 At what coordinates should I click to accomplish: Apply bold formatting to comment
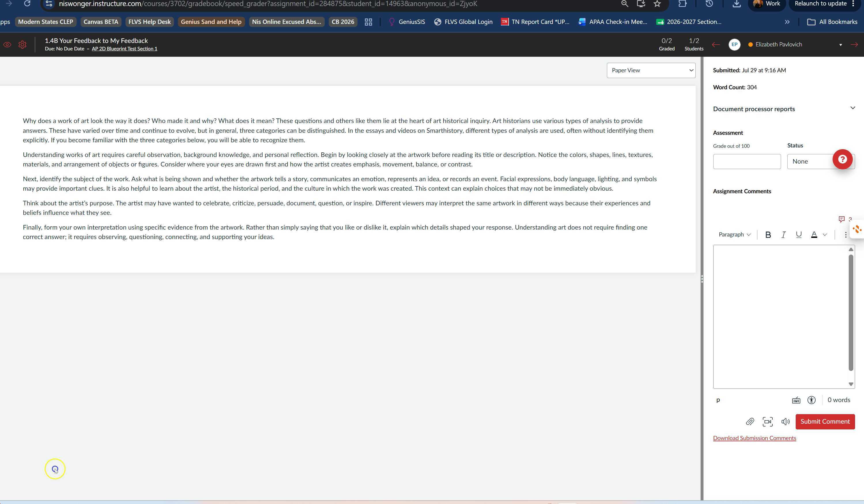[x=768, y=235]
